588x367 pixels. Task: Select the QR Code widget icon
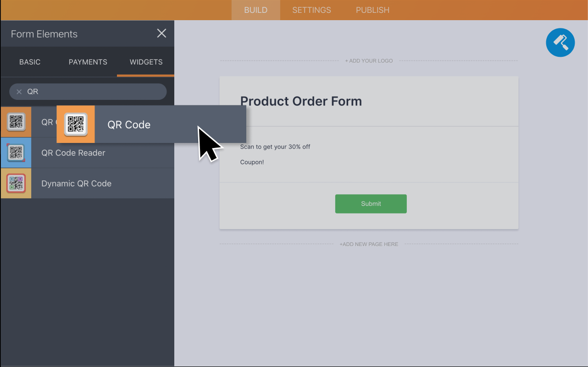(16, 122)
